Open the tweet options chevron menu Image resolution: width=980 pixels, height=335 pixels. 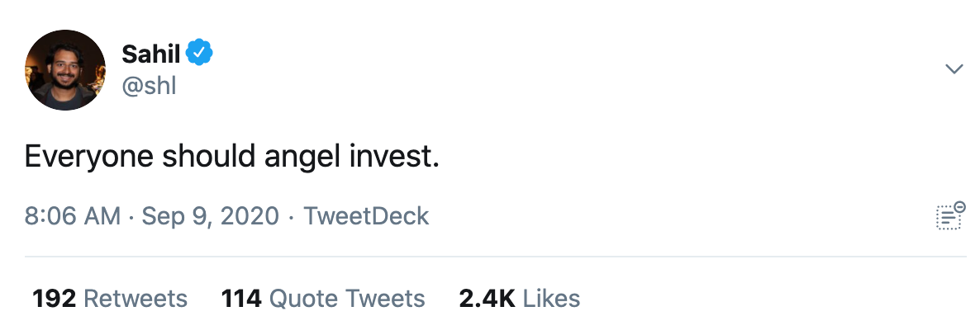coord(954,69)
